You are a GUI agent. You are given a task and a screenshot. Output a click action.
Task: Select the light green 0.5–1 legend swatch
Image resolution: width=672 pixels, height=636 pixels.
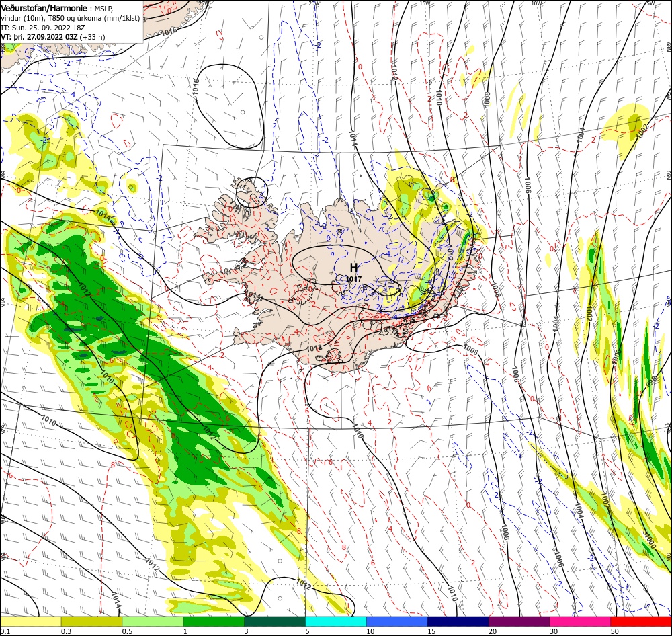tap(153, 621)
